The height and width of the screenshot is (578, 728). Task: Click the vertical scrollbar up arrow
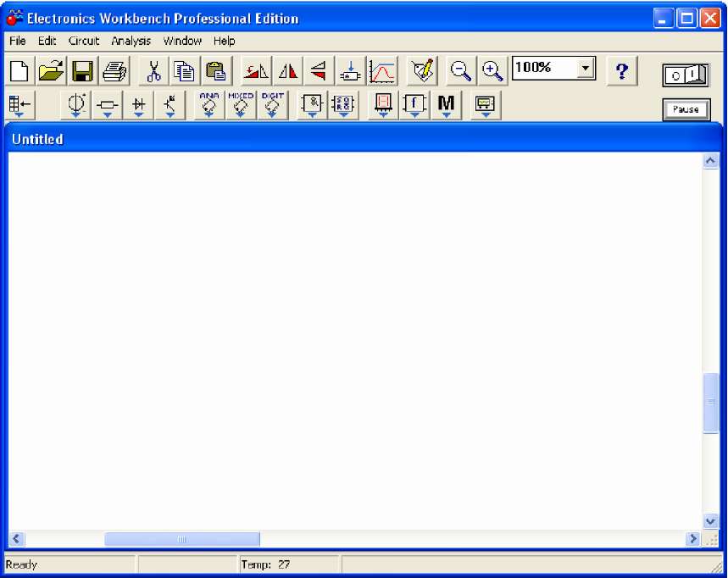click(710, 161)
